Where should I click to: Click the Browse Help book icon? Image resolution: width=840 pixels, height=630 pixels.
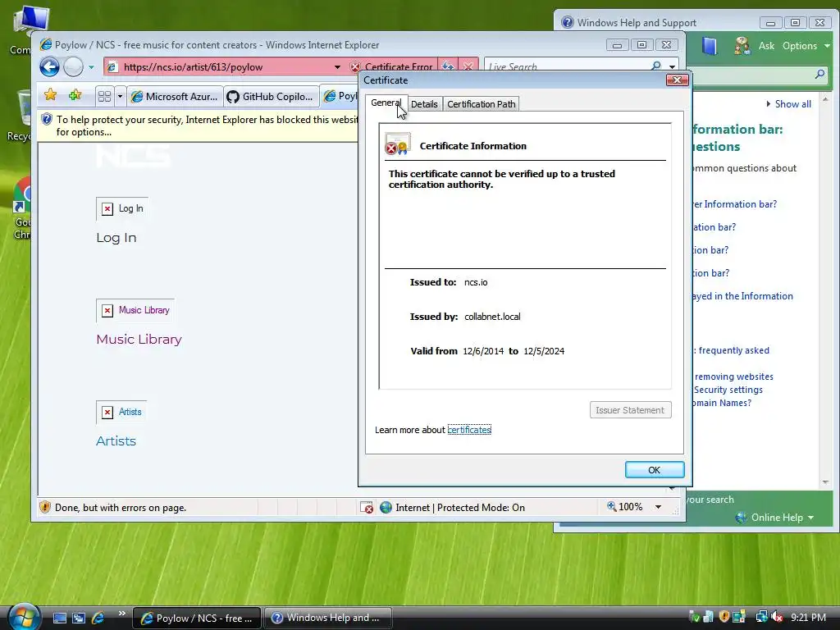(709, 46)
